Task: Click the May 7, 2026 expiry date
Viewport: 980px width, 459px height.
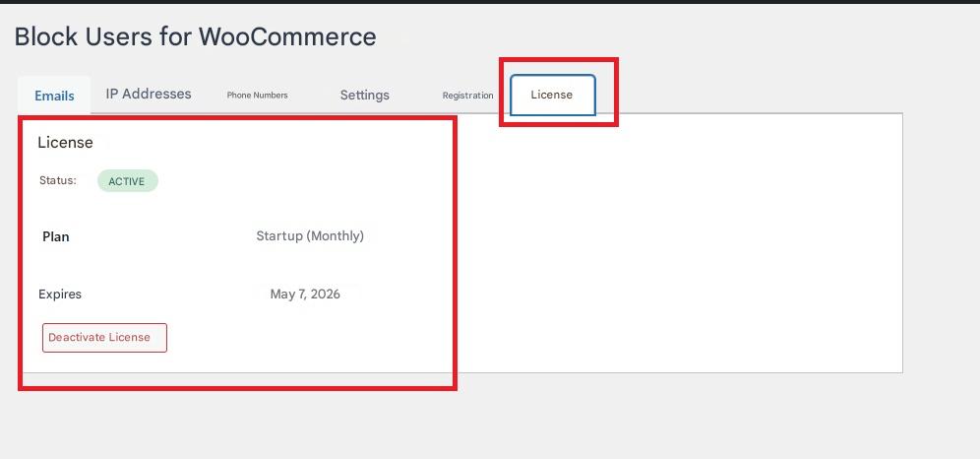Action: (305, 295)
